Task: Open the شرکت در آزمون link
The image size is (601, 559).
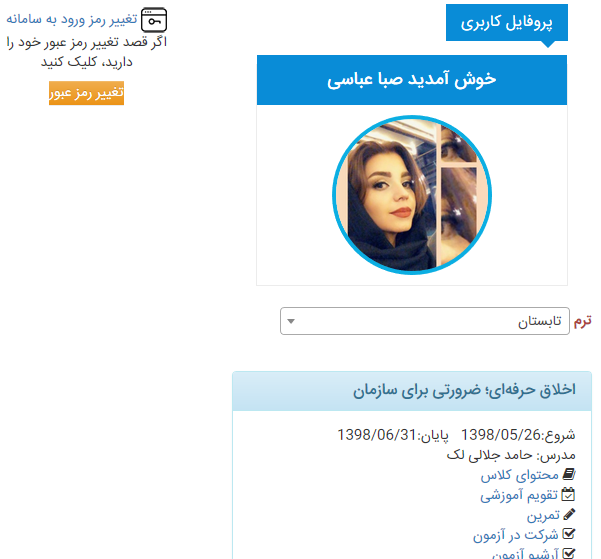Action: point(516,534)
